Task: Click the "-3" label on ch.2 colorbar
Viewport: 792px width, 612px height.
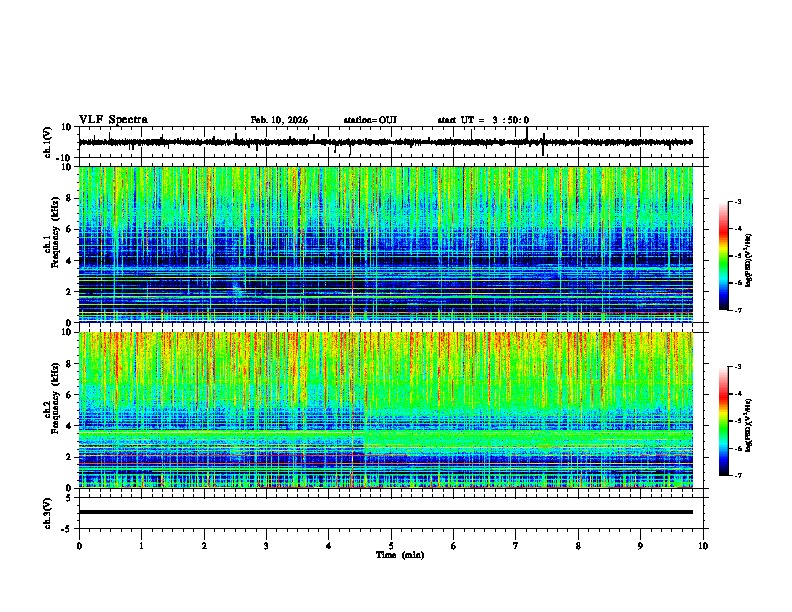Action: click(738, 367)
